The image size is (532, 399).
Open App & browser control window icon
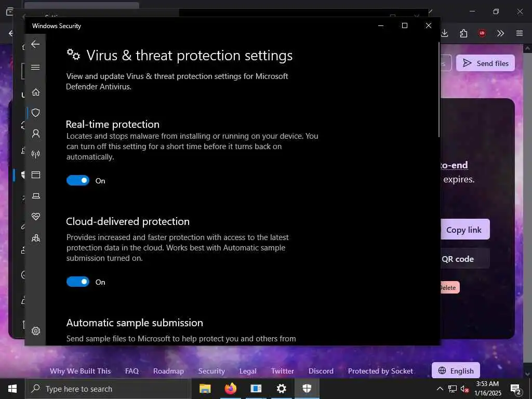pos(36,175)
